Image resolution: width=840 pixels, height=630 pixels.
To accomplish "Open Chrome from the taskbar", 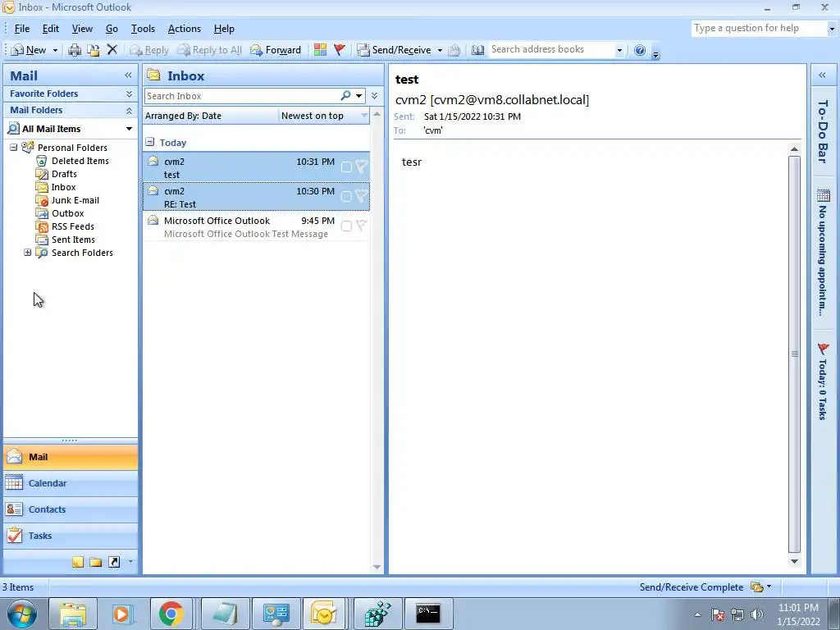I will click(x=171, y=614).
